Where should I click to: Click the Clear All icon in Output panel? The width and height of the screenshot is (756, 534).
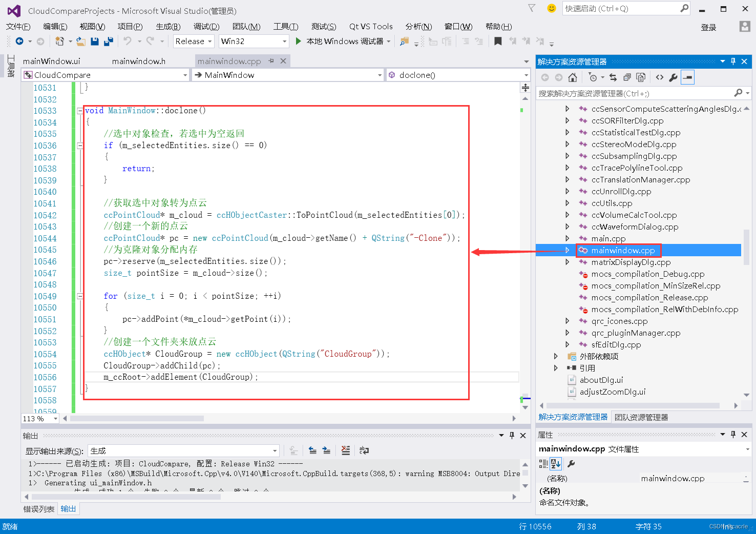coord(346,450)
